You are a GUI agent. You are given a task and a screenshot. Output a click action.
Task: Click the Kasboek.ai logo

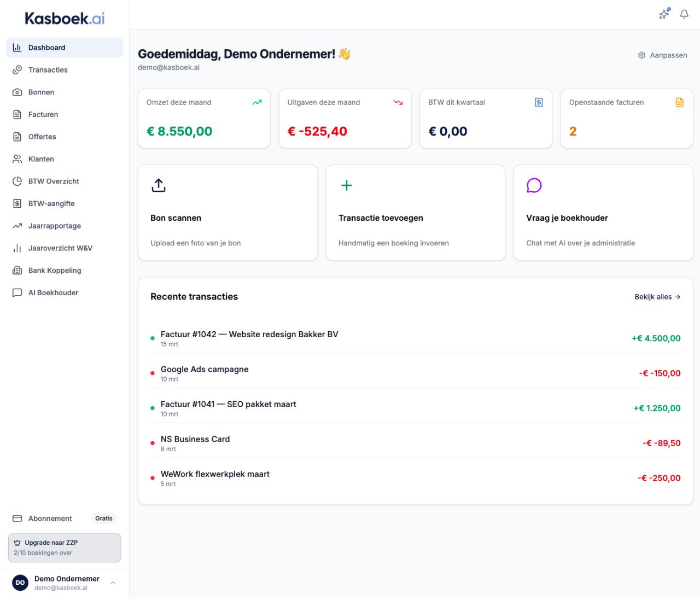tap(65, 19)
